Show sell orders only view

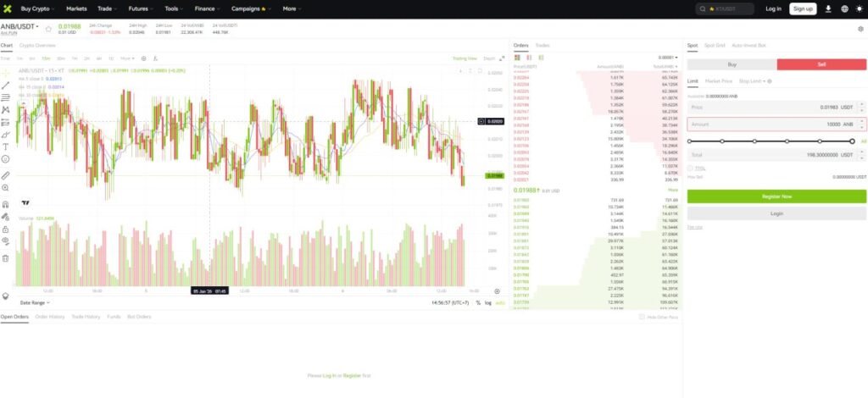pyautogui.click(x=529, y=58)
